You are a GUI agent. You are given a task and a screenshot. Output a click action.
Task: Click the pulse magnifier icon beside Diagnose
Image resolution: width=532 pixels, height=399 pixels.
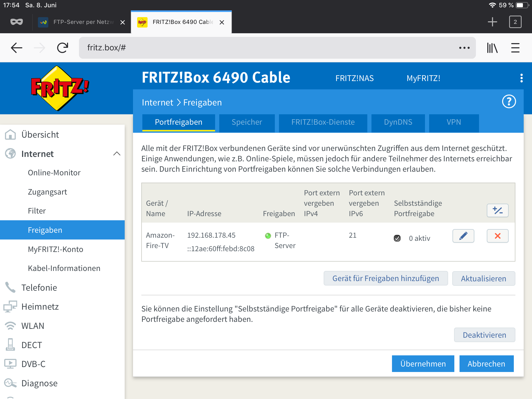[10, 383]
